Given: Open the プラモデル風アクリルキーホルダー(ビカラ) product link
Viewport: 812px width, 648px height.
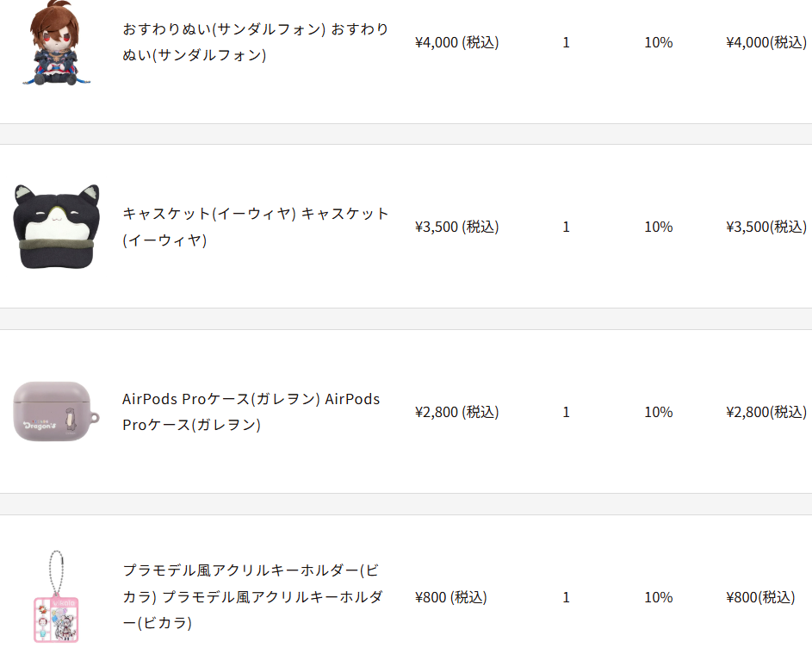Looking at the screenshot, I should (252, 596).
